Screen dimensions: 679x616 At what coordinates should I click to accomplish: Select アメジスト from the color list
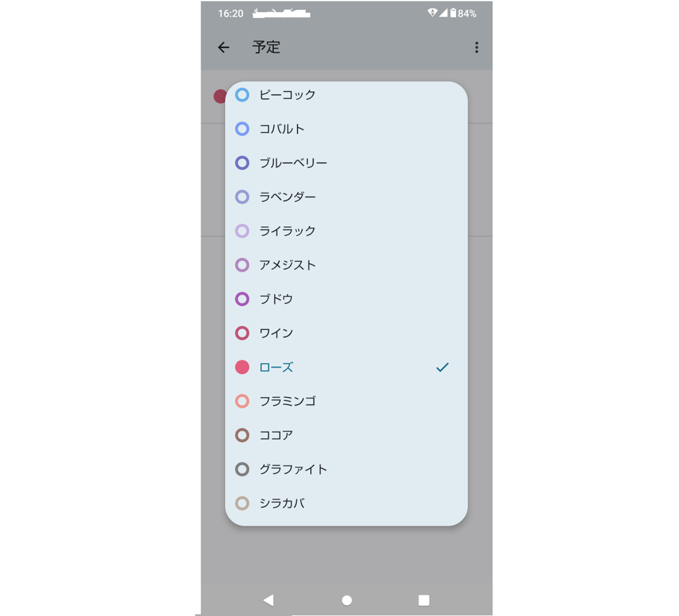tap(346, 265)
